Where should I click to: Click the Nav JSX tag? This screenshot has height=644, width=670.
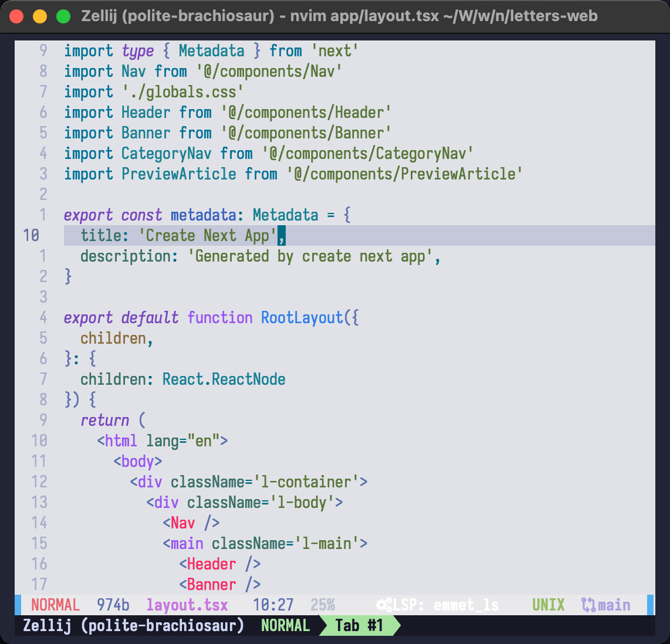pos(182,523)
